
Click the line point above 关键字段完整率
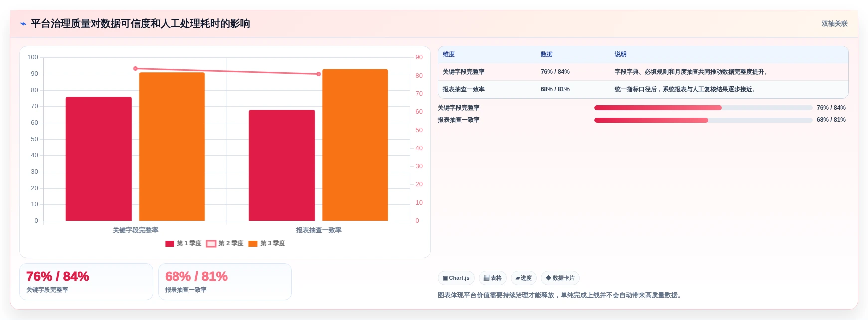click(135, 69)
